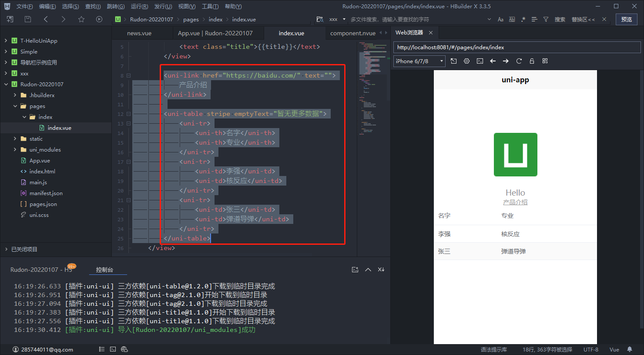
Task: Expand the T-HelloUniApp project
Action: (6, 41)
